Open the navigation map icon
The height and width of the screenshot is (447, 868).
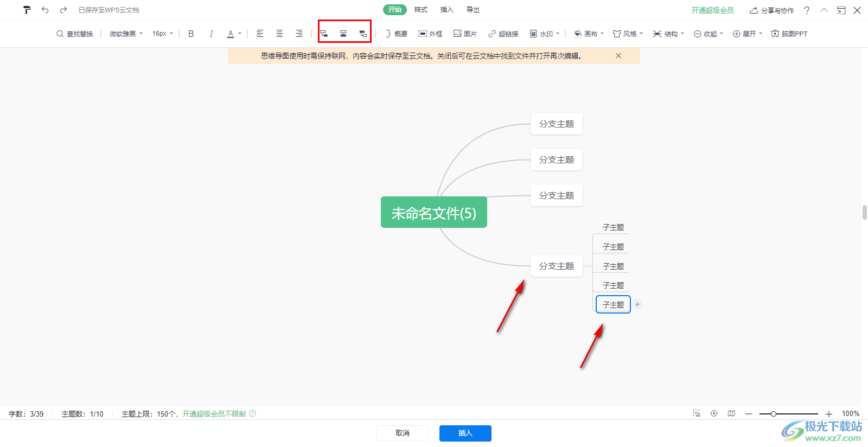[731, 413]
